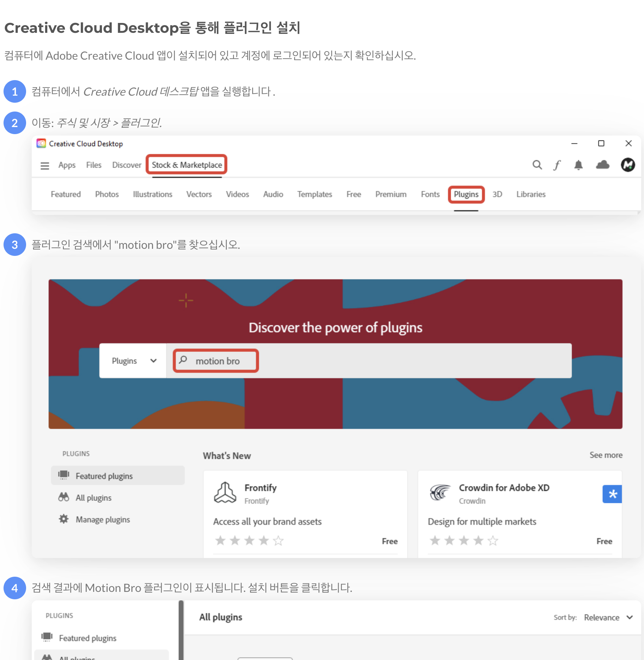Open the Featured category
The height and width of the screenshot is (660, 644).
(x=66, y=194)
